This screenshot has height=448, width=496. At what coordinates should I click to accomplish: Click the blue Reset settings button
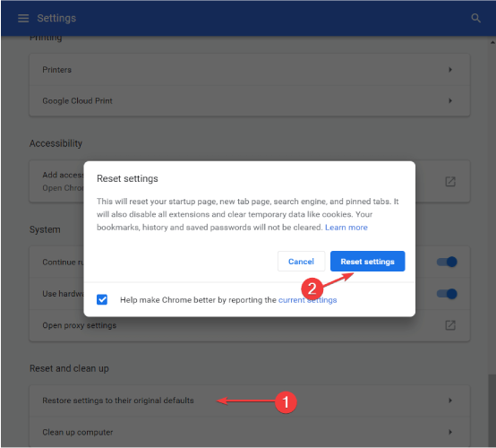[367, 262]
